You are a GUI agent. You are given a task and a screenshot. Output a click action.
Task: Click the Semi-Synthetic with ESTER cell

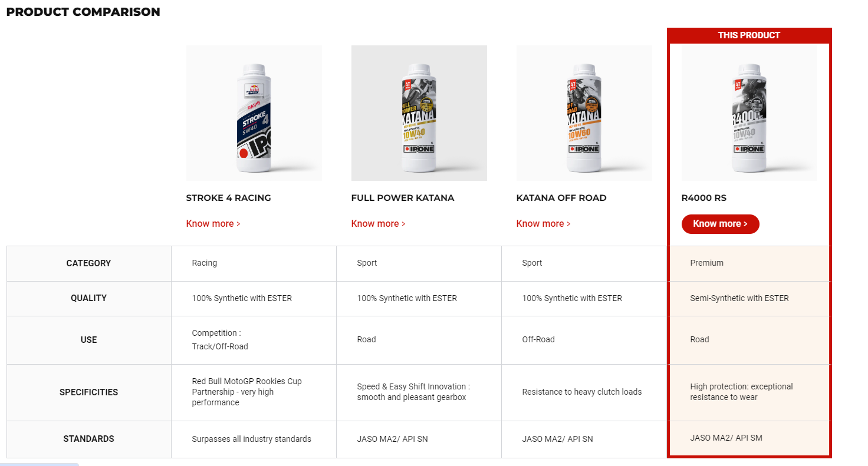tap(749, 298)
